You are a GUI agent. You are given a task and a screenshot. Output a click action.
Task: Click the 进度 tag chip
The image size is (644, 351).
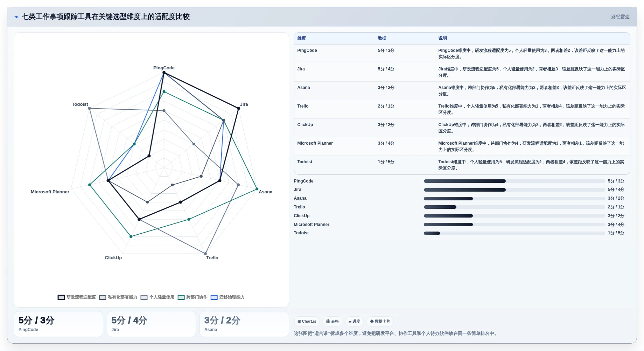tap(354, 321)
